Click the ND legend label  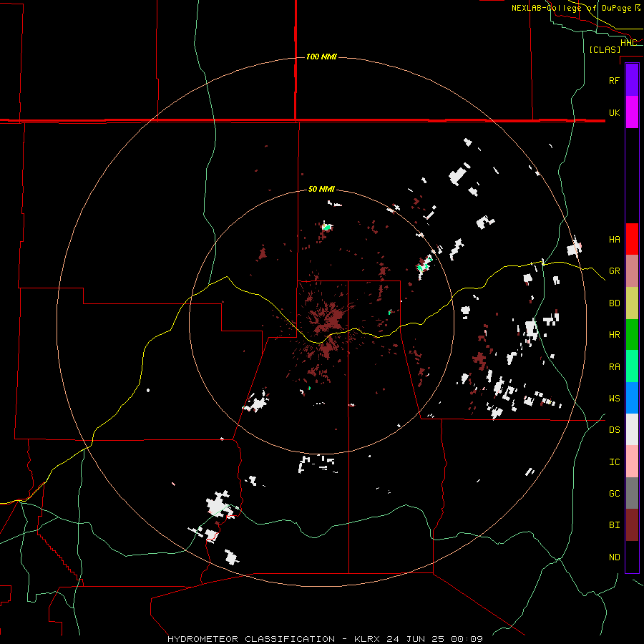pos(615,557)
